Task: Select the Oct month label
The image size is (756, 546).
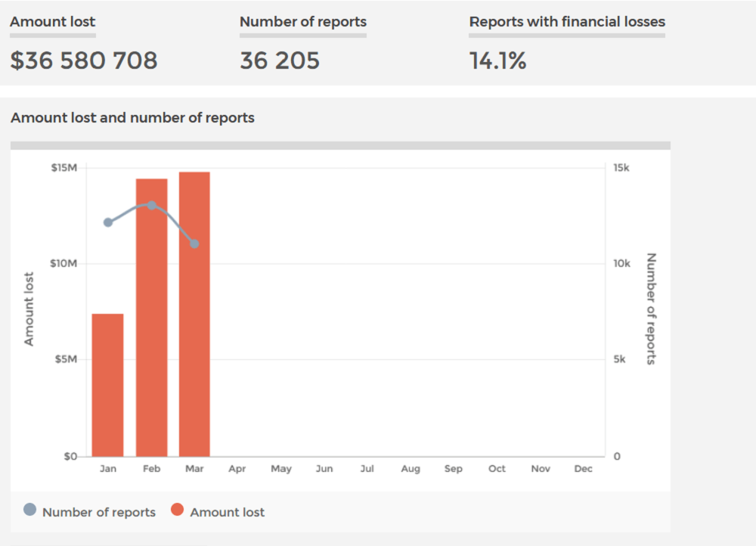Action: 497,469
